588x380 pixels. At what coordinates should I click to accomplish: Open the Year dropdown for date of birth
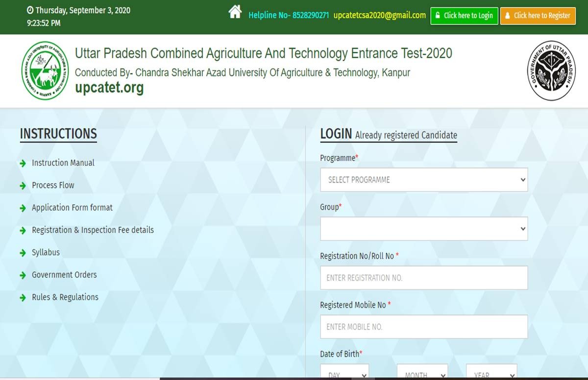pyautogui.click(x=491, y=373)
